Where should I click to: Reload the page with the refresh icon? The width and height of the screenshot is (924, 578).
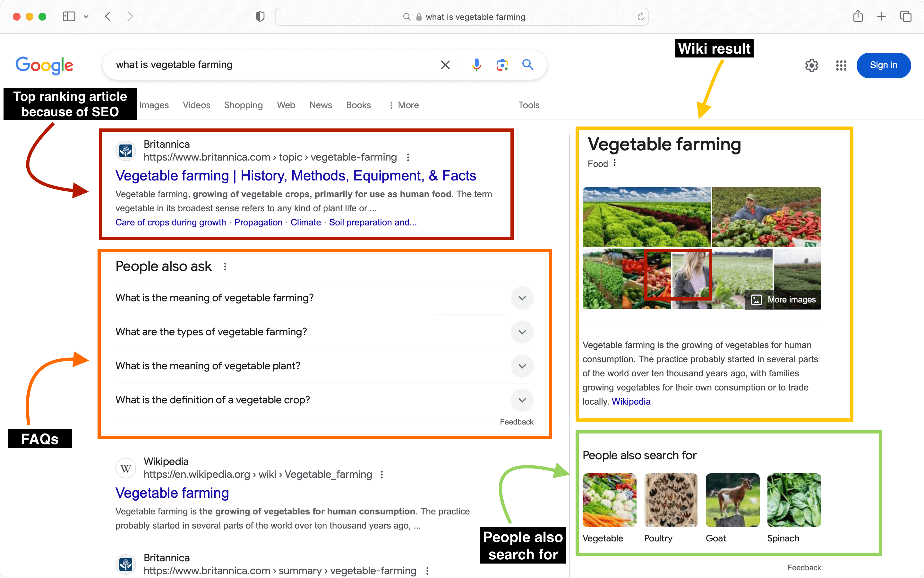coord(641,16)
